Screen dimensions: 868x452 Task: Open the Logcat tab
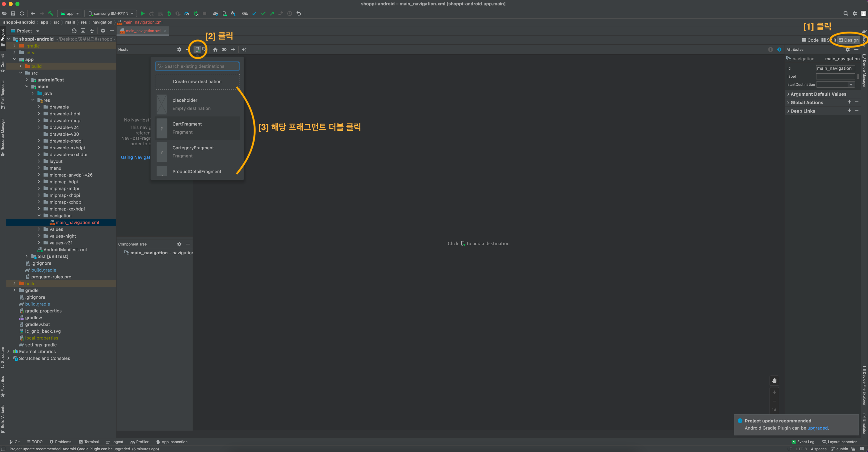[x=115, y=442]
